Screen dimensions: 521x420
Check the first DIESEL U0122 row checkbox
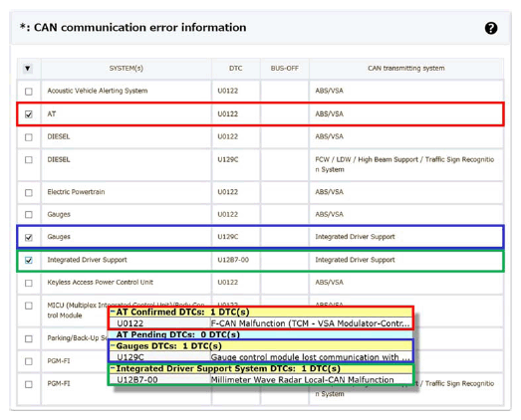(29, 137)
